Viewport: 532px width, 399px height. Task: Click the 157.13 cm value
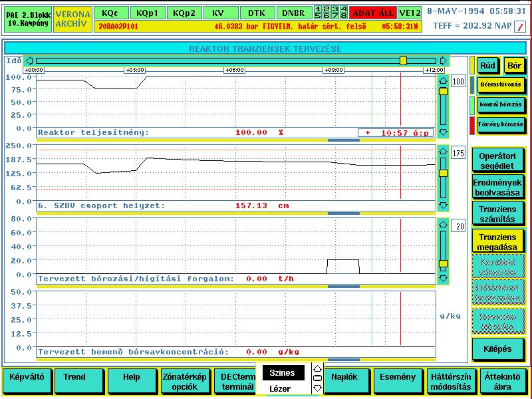(x=262, y=205)
